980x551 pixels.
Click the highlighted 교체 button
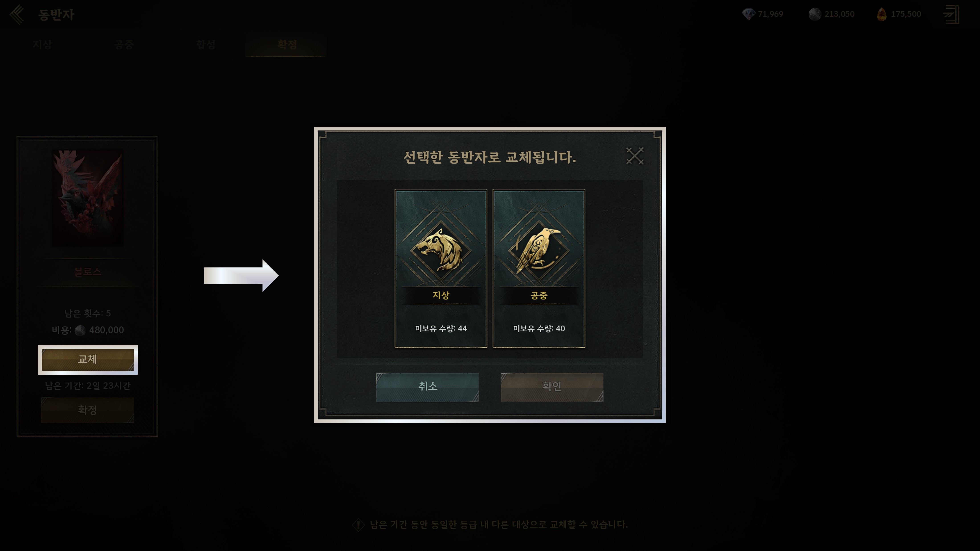coord(88,359)
